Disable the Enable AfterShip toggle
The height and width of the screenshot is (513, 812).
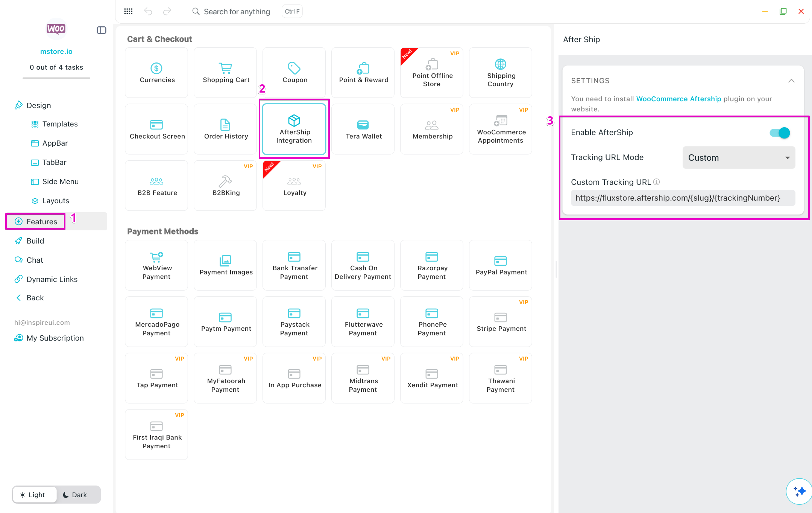click(x=779, y=132)
